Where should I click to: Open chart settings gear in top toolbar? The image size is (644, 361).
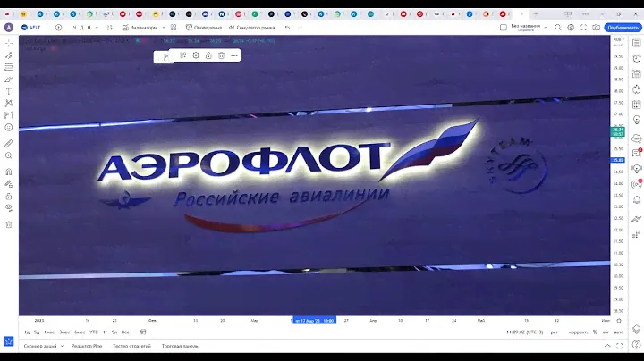click(x=571, y=28)
